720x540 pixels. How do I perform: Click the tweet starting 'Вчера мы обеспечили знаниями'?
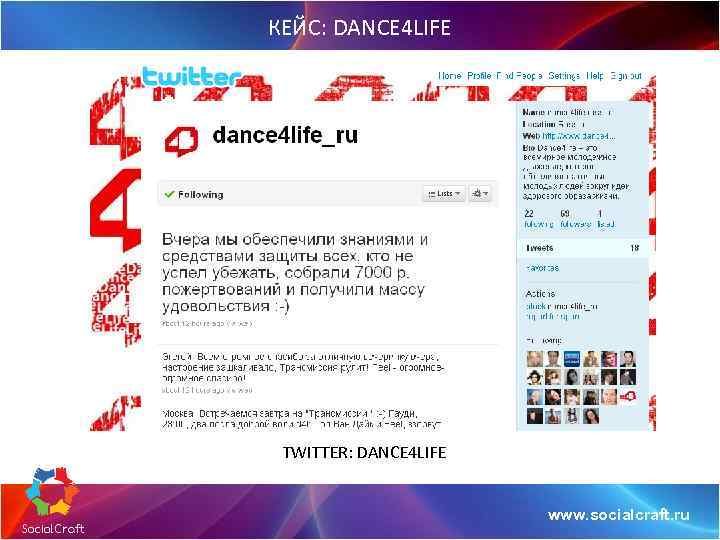click(294, 273)
